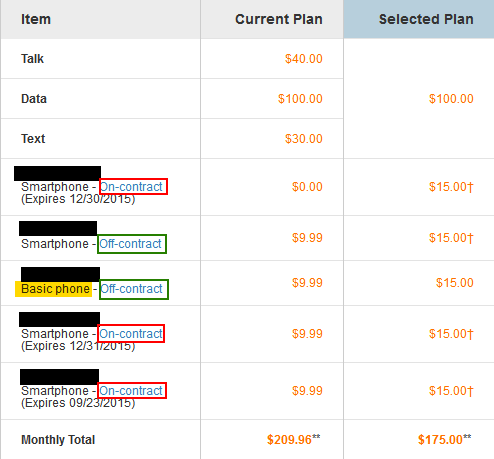Click the highlighted Basic phone label
Viewport: 494px width, 459px height.
(56, 289)
